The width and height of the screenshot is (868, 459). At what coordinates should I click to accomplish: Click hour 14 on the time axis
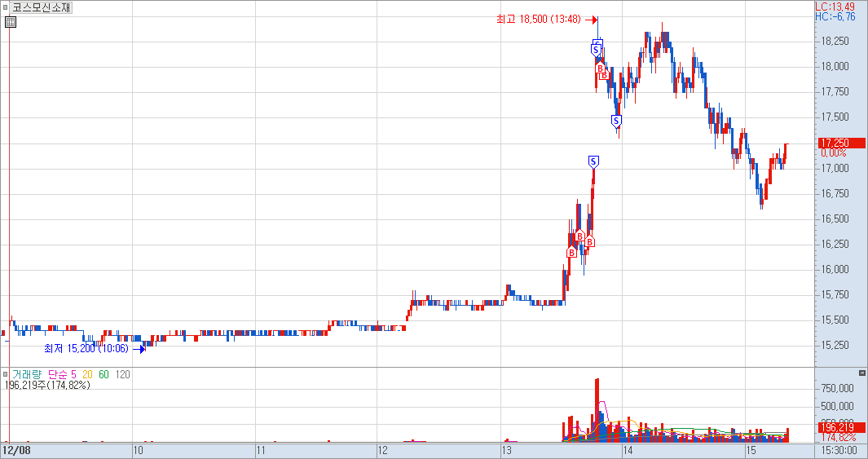[x=628, y=451]
